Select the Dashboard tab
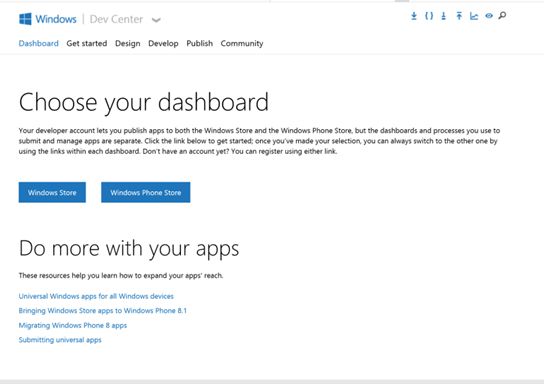 39,43
